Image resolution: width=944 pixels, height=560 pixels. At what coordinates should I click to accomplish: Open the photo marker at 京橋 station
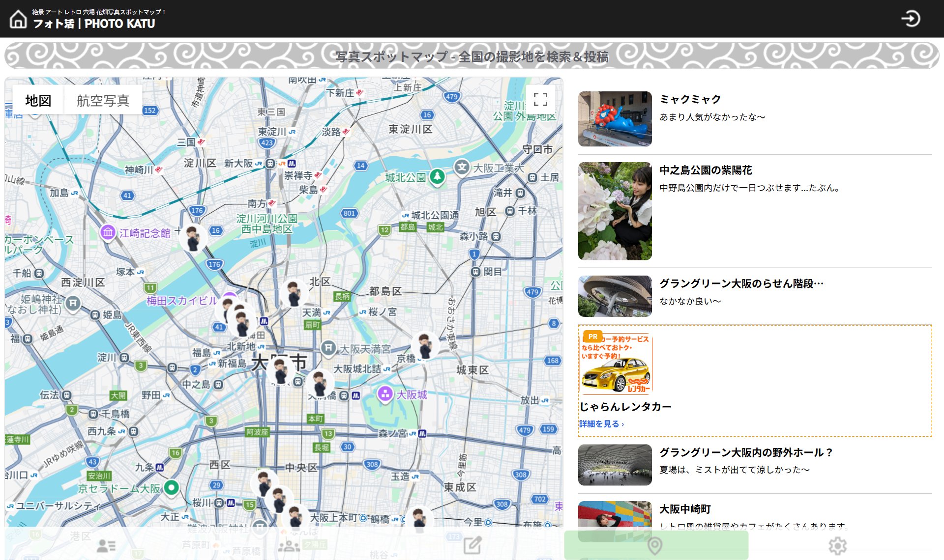pyautogui.click(x=425, y=345)
